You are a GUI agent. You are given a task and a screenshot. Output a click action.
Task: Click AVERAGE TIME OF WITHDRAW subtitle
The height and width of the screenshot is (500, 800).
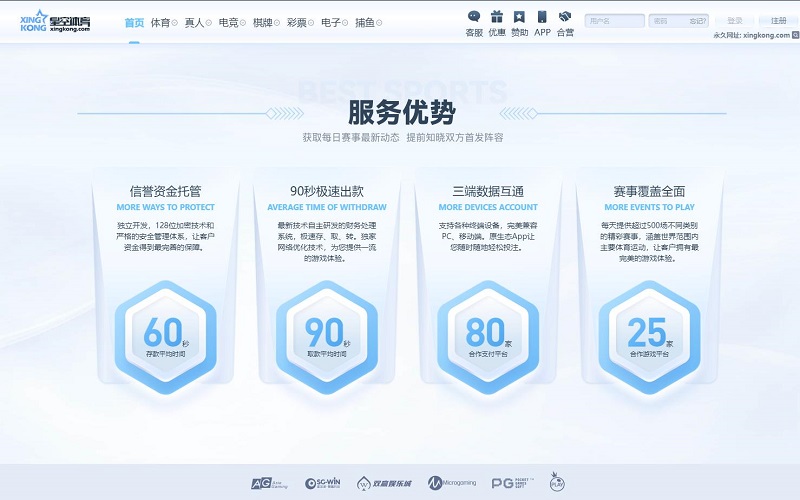pos(327,207)
